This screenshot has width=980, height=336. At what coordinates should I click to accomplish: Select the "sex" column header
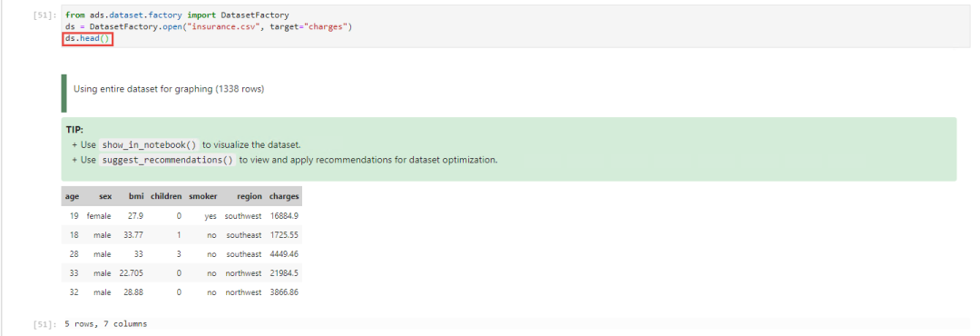point(105,196)
